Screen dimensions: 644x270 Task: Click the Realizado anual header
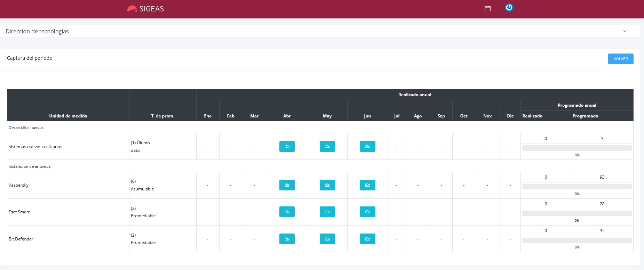415,95
